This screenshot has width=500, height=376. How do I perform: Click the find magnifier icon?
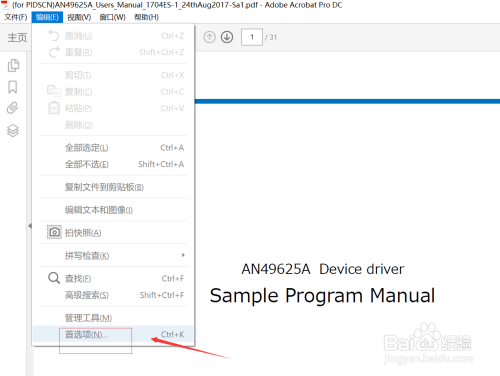pos(54,278)
